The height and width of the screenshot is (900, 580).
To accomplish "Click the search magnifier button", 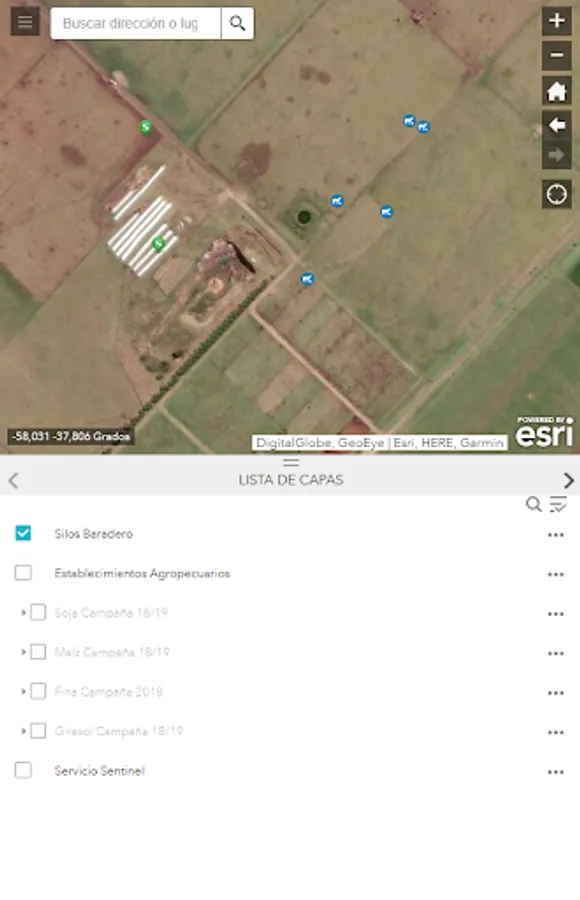I will coord(237,24).
